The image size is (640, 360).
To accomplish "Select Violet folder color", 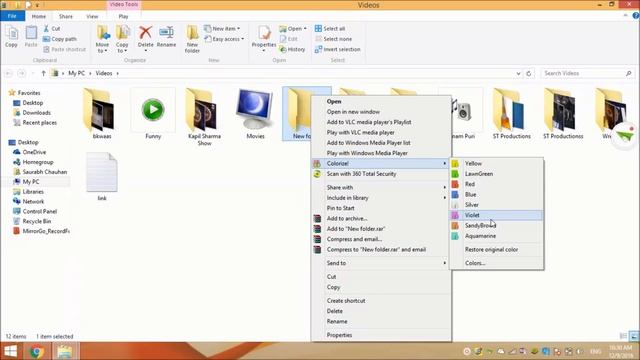I will (497, 215).
